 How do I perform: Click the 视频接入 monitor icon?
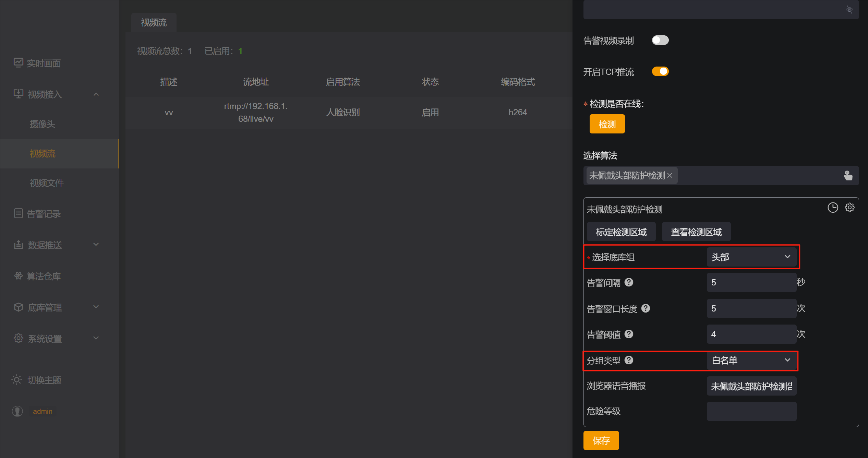[x=19, y=94]
